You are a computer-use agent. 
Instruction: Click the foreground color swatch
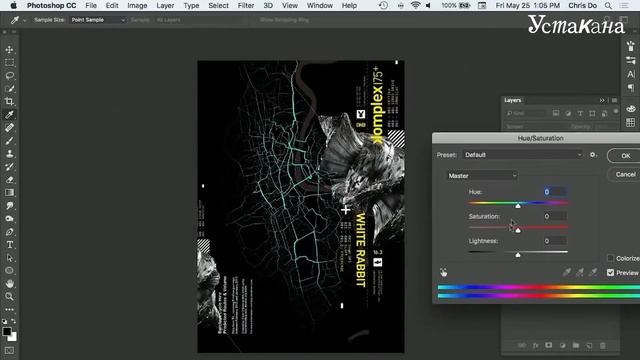coord(7,331)
